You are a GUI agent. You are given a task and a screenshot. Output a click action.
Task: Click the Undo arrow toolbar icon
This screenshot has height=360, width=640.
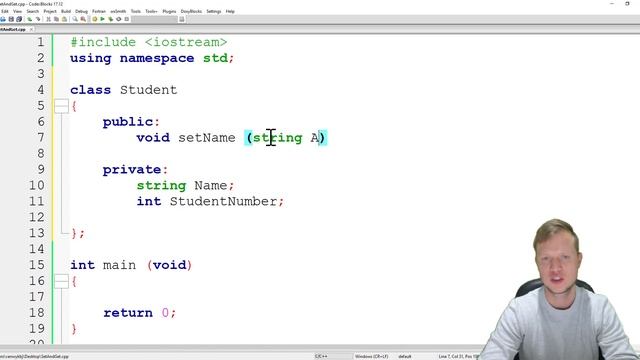click(x=29, y=19)
